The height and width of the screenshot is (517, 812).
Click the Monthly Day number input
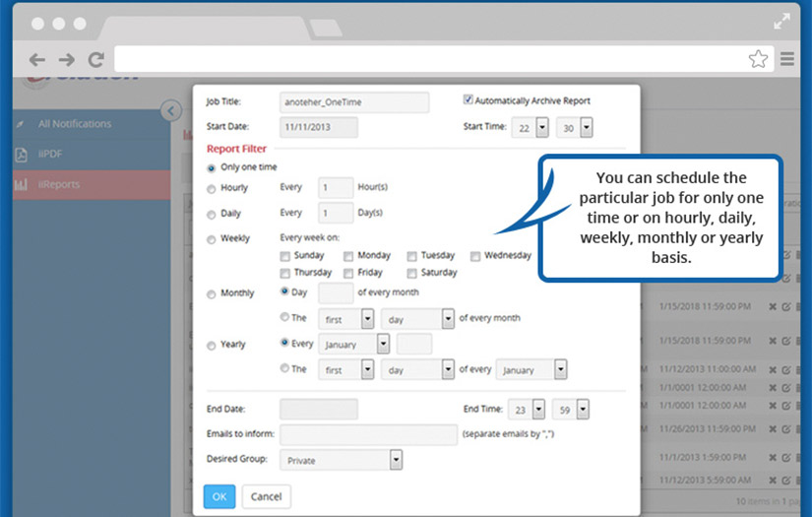[x=336, y=293]
